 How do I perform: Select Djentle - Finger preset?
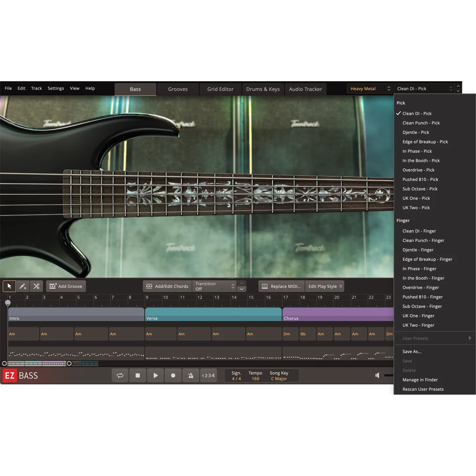click(435, 250)
